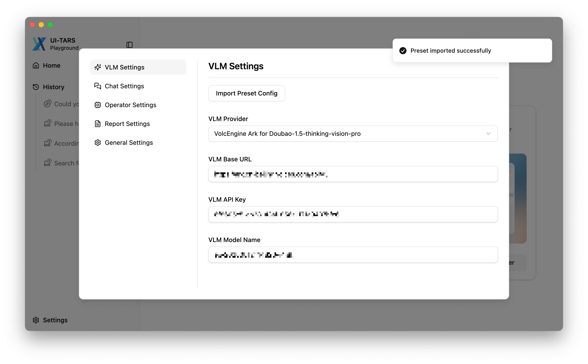
Task: Expand the provider list chevron arrow
Action: tap(488, 134)
